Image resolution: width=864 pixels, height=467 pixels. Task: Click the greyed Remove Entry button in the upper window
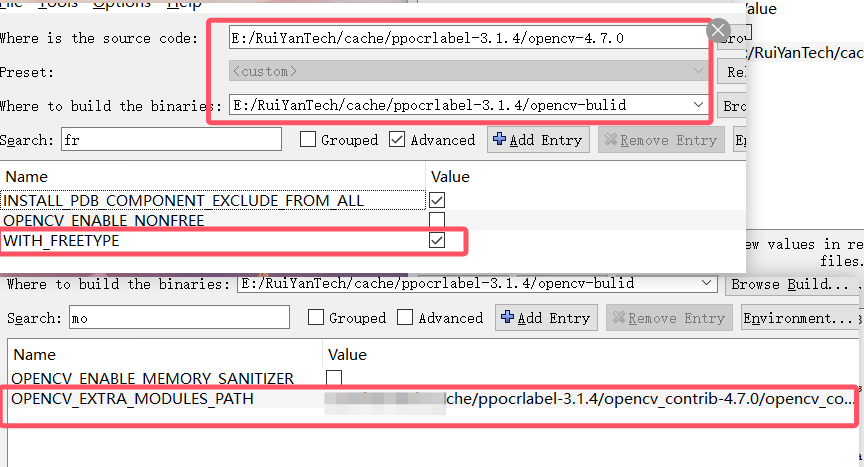[x=661, y=140]
